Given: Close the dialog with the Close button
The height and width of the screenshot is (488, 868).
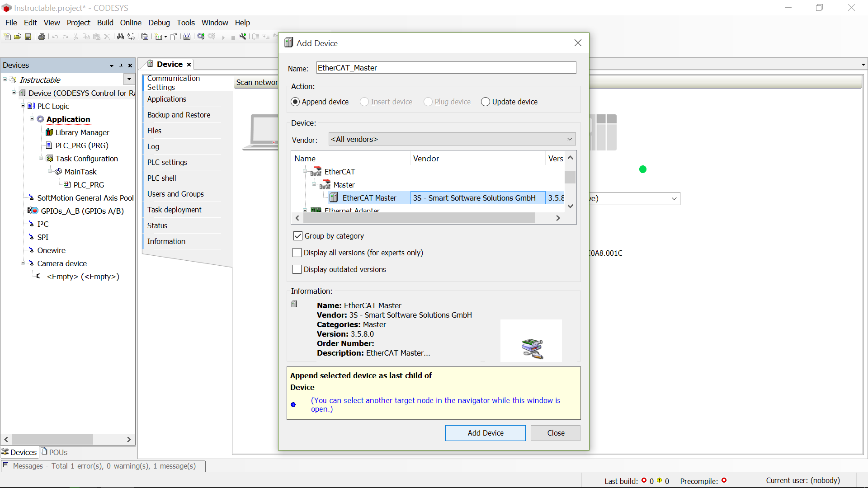Looking at the screenshot, I should (555, 432).
